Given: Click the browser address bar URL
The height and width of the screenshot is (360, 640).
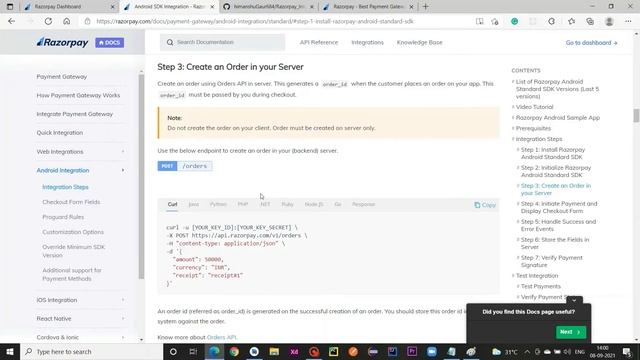Looking at the screenshot, I should pyautogui.click(x=255, y=21).
